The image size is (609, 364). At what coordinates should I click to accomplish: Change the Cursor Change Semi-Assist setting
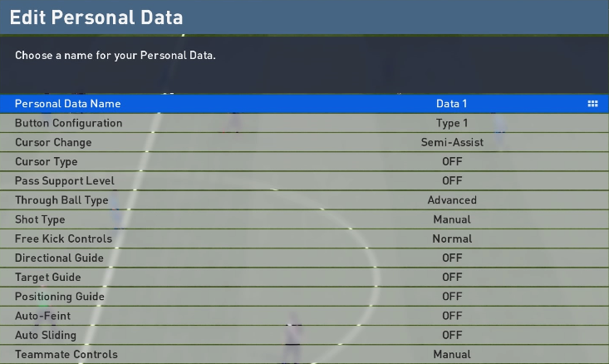452,142
